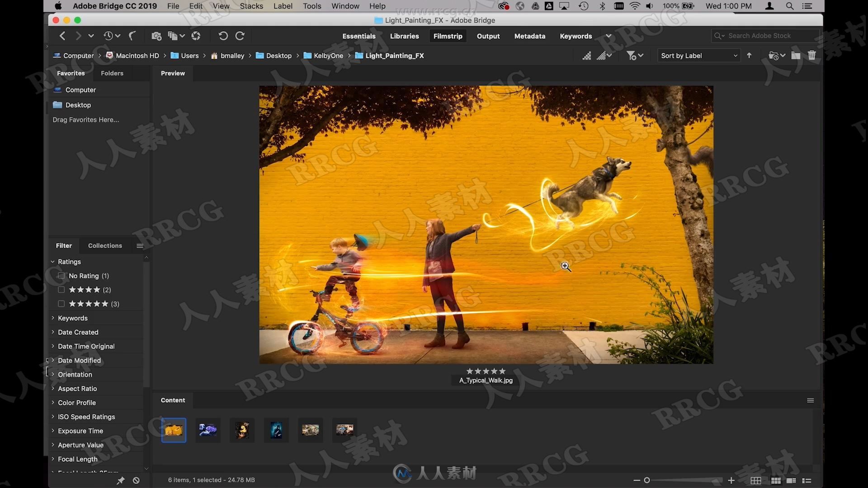Click the A_Typical_Walk.jpg thumbnail
The width and height of the screenshot is (868, 488).
[174, 429]
